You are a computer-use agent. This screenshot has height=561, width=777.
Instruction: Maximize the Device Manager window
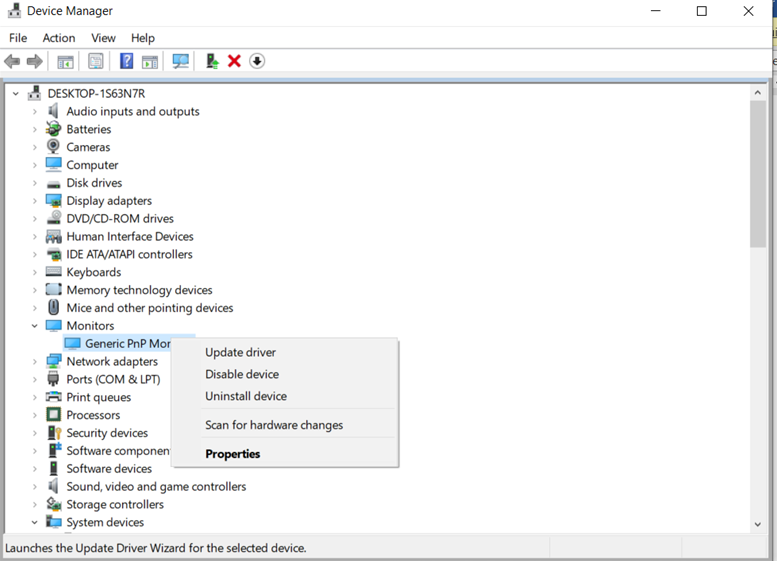tap(702, 11)
